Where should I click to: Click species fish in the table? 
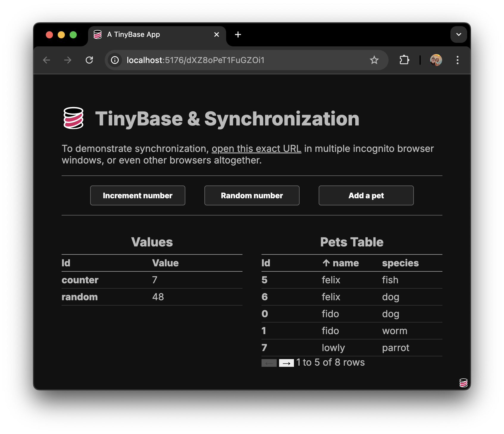pos(390,280)
